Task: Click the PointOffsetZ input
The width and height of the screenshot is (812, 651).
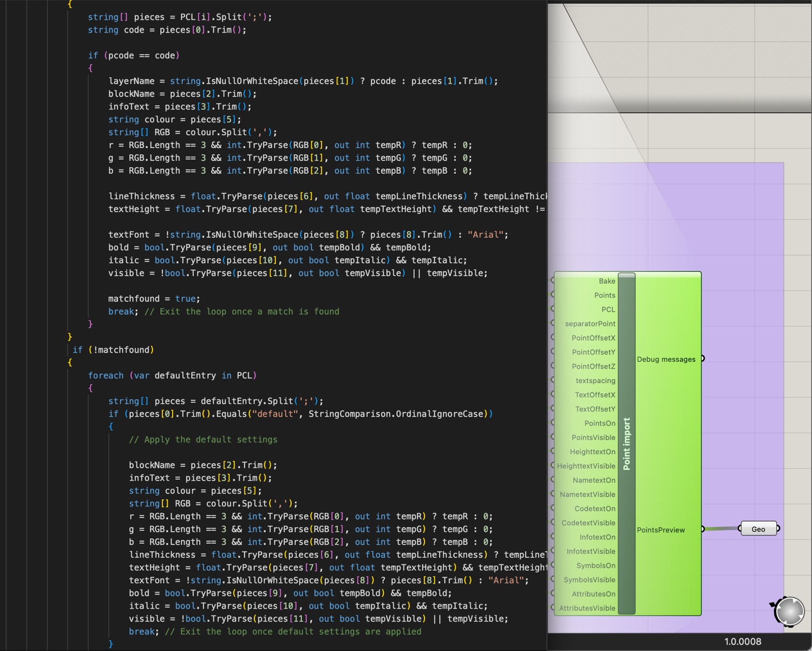Action: (593, 366)
